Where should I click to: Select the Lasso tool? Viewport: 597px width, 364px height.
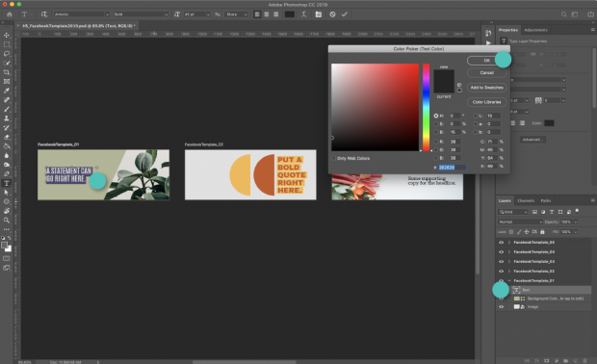click(7, 54)
